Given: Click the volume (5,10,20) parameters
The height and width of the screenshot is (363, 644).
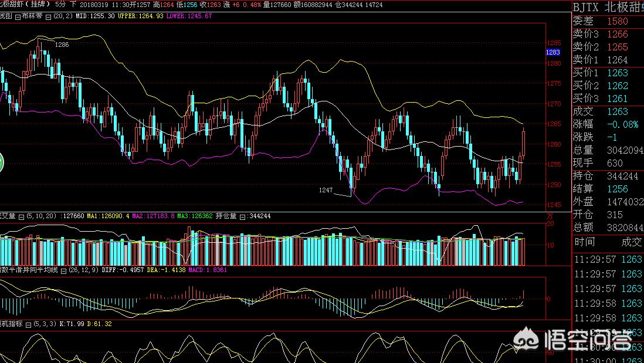Looking at the screenshot, I should [x=40, y=216].
